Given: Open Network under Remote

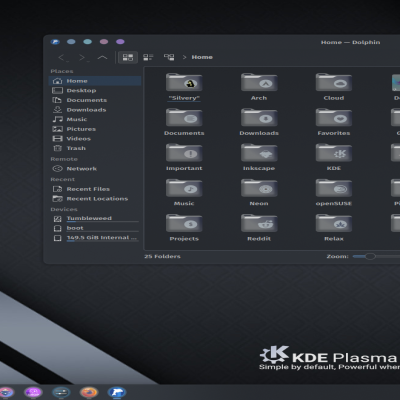Looking at the screenshot, I should (95, 169).
